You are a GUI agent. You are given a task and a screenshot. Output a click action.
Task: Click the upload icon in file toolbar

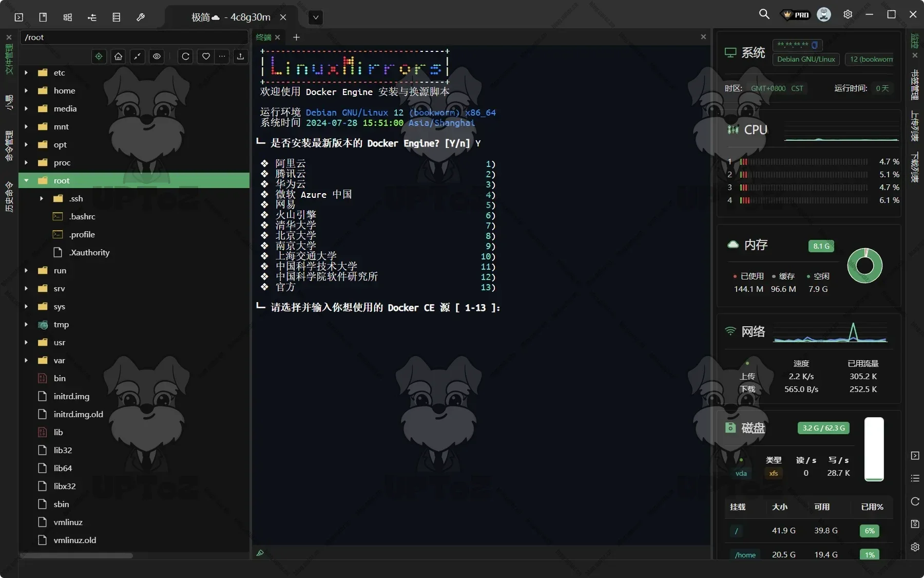[x=240, y=57]
